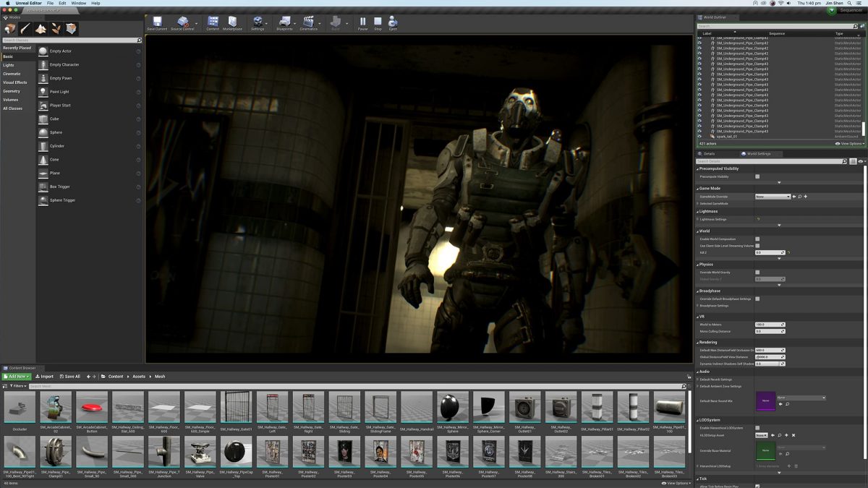Open the GameMode Override dropdown

point(773,197)
